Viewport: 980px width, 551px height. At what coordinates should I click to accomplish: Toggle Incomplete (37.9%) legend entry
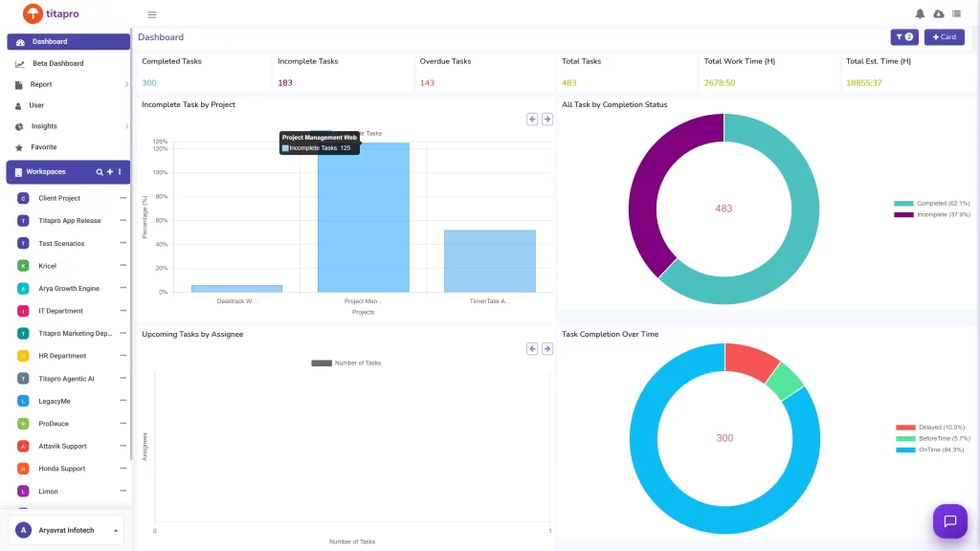click(932, 215)
